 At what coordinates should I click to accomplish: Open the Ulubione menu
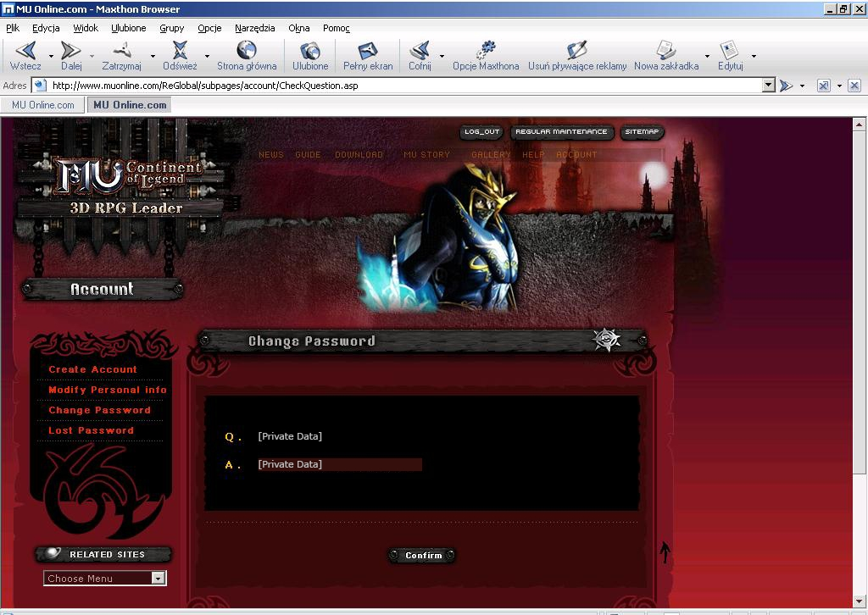tap(129, 28)
